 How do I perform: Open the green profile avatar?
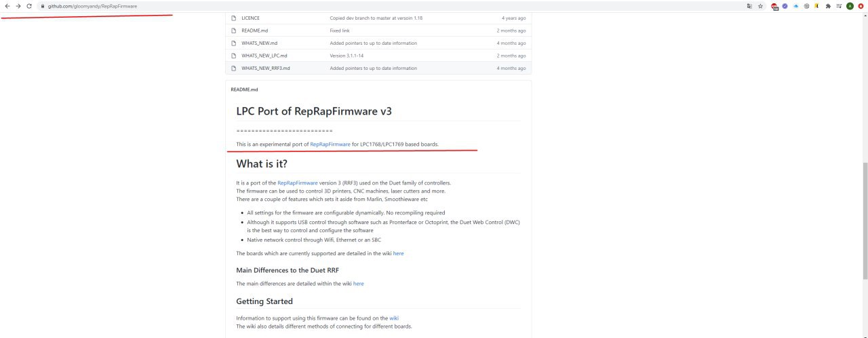pyautogui.click(x=850, y=5)
